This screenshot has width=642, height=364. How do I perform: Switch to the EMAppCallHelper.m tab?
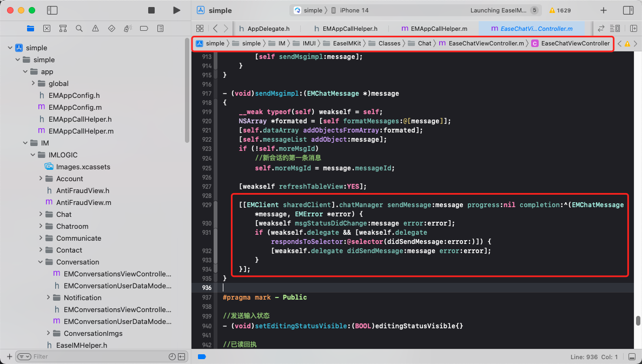(438, 28)
